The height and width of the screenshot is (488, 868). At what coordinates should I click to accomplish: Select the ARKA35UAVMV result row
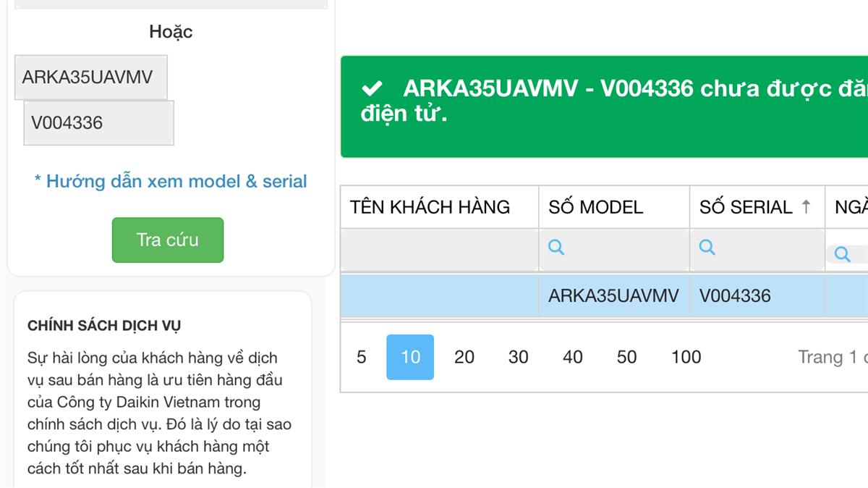point(613,295)
